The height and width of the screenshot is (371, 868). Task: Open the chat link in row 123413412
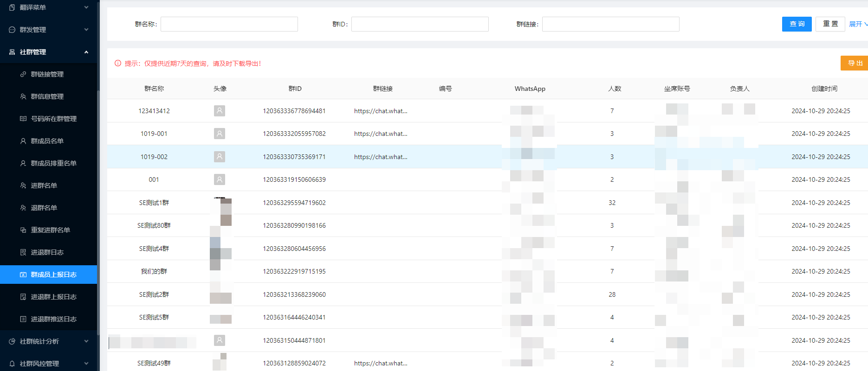381,111
